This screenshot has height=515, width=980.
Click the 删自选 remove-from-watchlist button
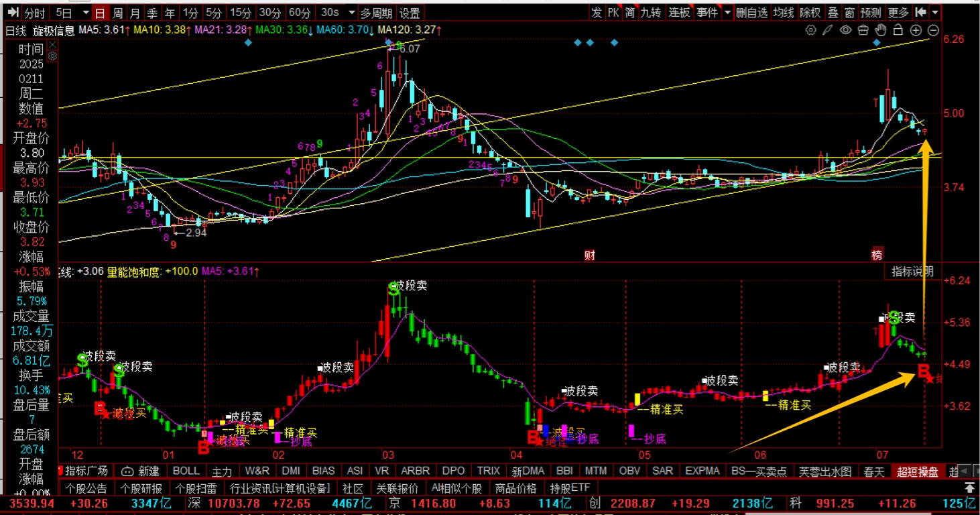click(x=751, y=13)
